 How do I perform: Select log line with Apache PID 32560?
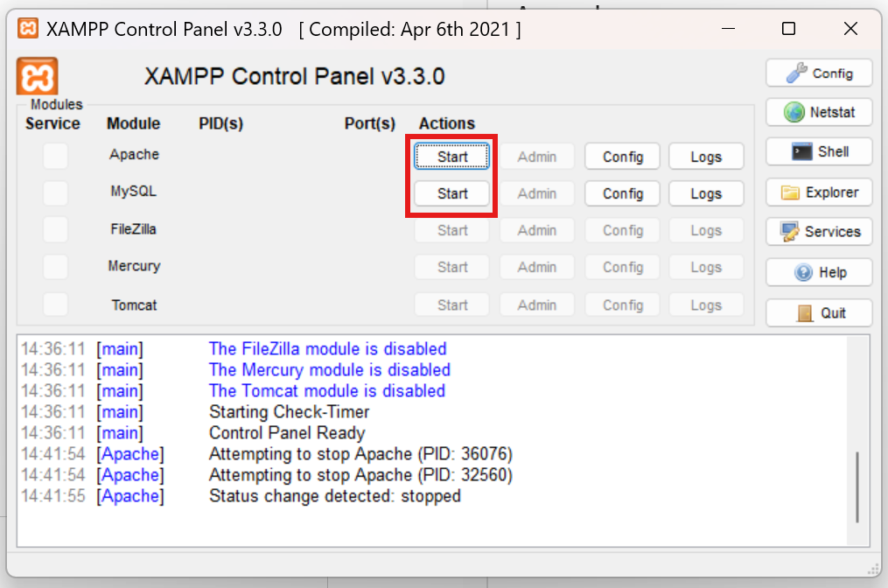pos(360,475)
